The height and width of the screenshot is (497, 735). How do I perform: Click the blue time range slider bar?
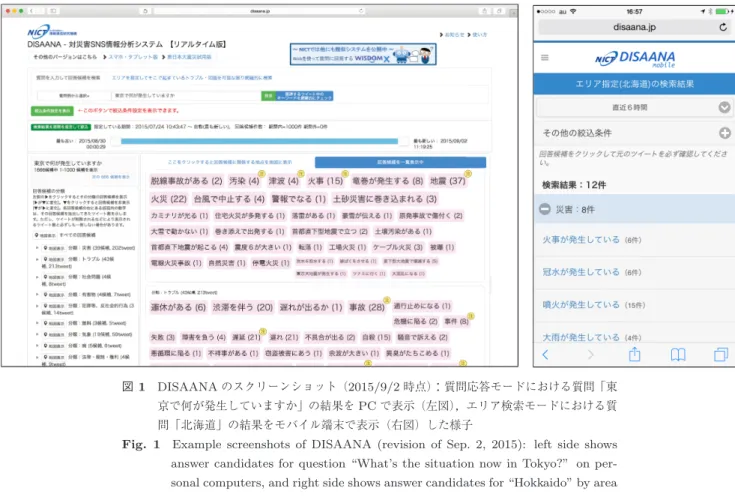click(259, 141)
